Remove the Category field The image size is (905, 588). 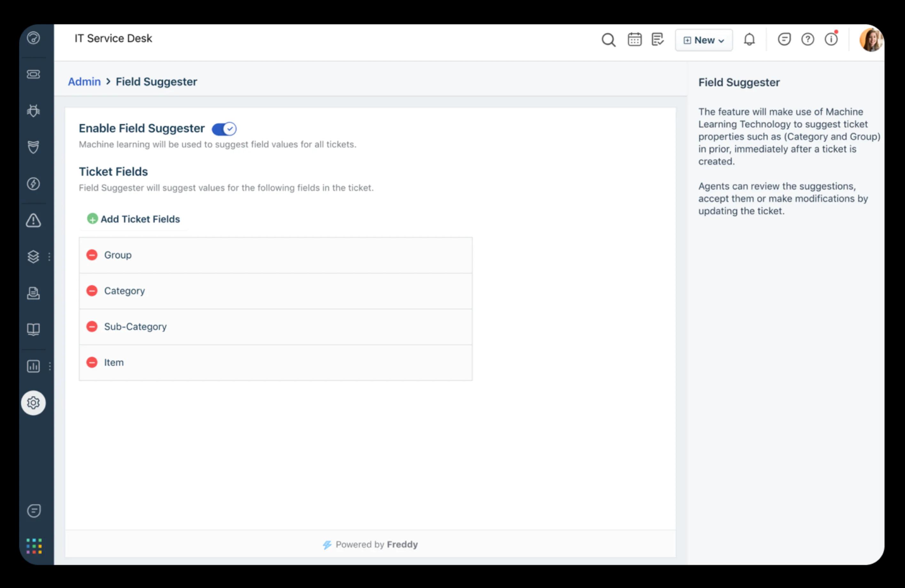pos(92,291)
